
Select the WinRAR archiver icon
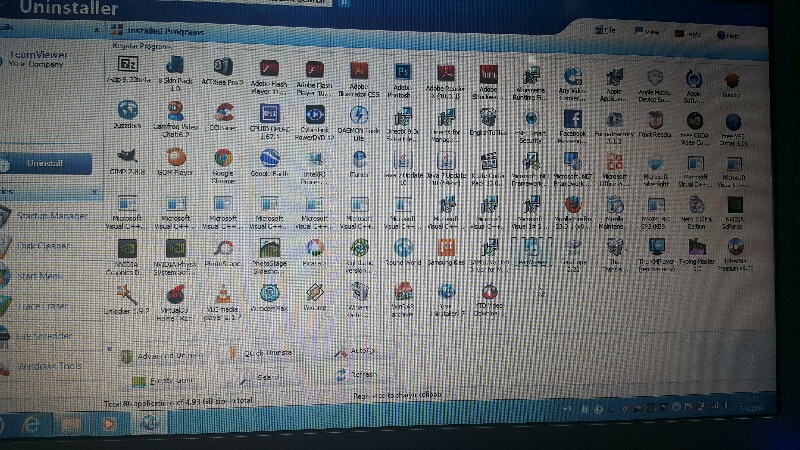click(403, 293)
